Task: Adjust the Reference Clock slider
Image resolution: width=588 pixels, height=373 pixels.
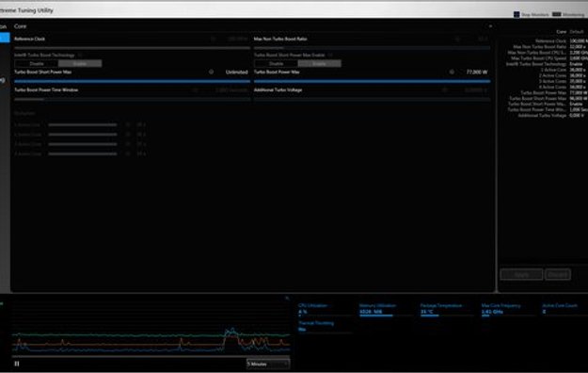Action: tap(132, 48)
